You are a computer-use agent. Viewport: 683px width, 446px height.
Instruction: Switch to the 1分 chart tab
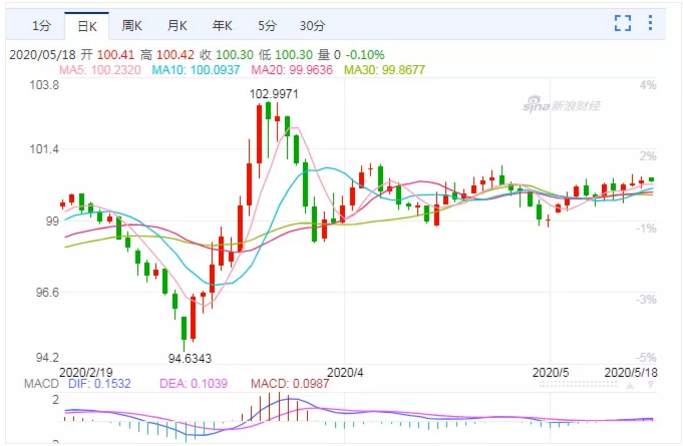coord(41,26)
